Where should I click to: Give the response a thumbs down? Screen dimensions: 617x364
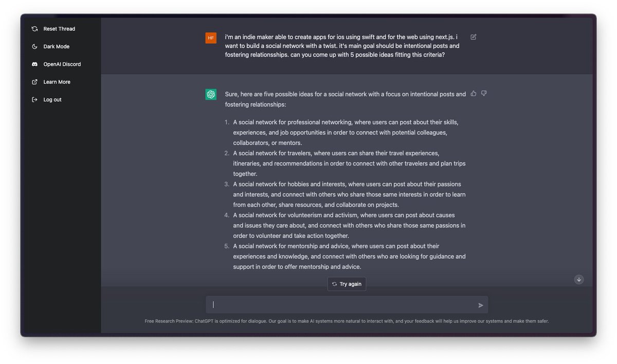pos(484,94)
